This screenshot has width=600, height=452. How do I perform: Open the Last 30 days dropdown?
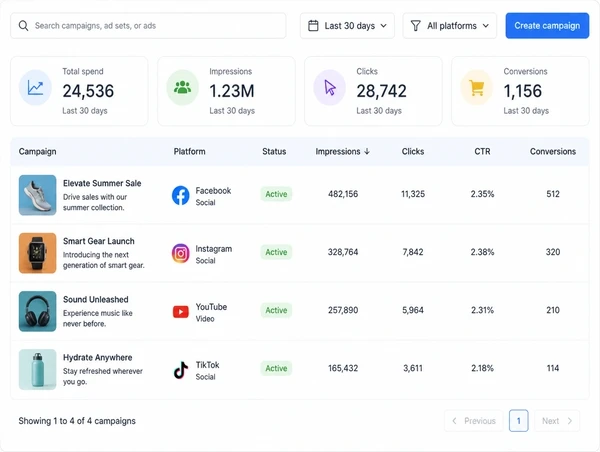click(x=347, y=26)
